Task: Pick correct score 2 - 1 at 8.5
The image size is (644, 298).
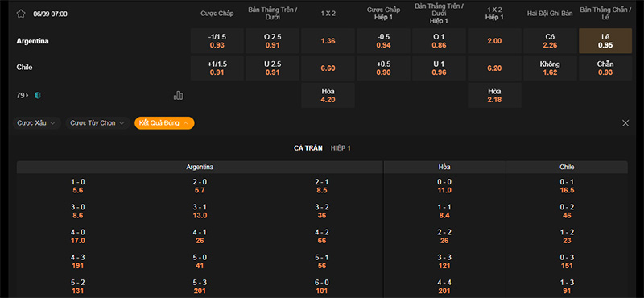Action: [322, 186]
